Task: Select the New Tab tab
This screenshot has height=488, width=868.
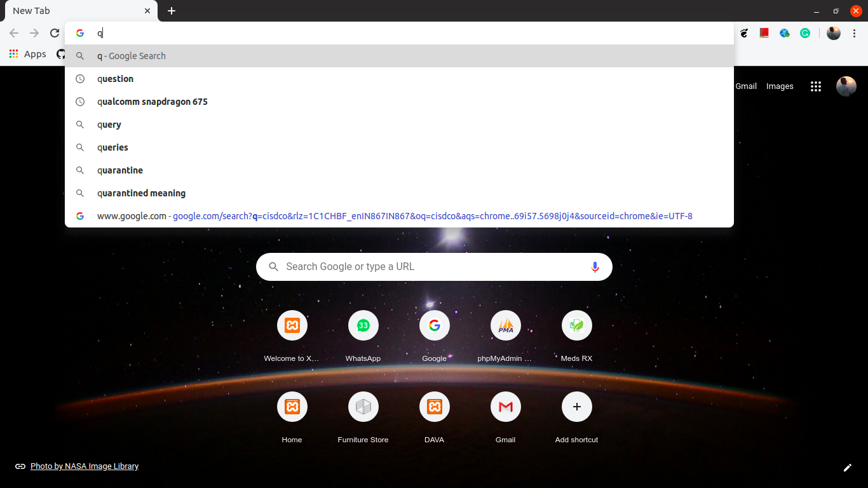Action: tap(81, 11)
